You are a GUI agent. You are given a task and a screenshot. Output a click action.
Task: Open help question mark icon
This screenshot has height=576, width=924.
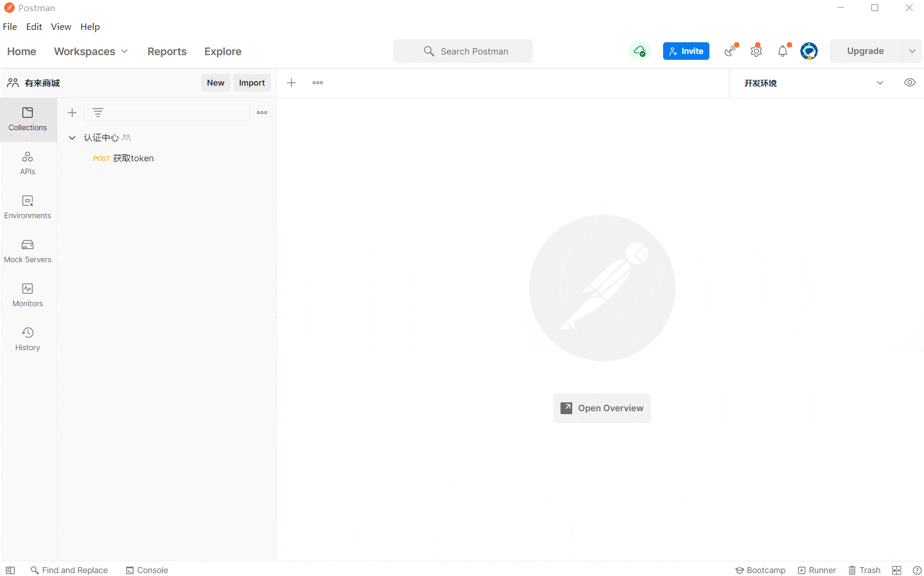917,570
